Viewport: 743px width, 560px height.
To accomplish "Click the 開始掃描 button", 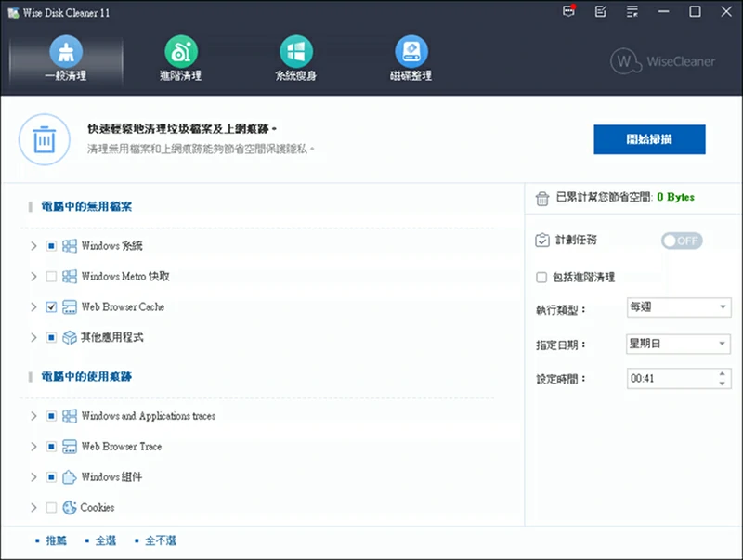I will click(x=649, y=139).
